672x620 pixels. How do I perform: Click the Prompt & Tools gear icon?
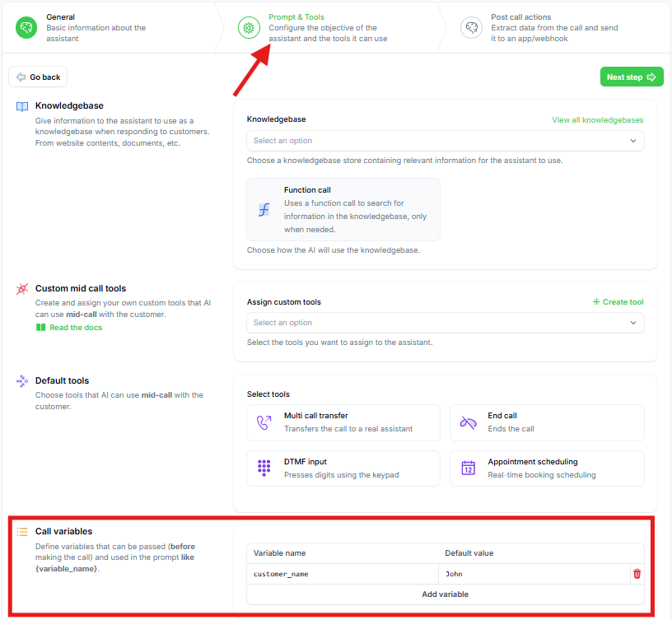(x=249, y=27)
